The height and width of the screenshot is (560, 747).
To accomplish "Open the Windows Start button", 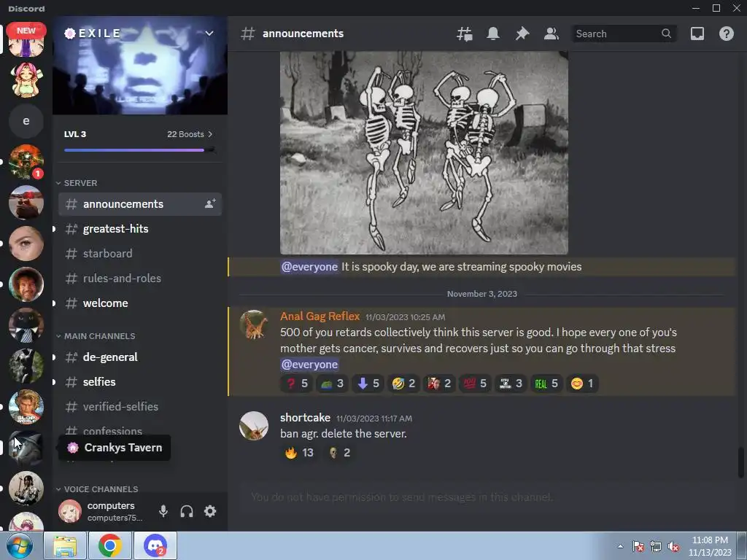I will pos(20,545).
